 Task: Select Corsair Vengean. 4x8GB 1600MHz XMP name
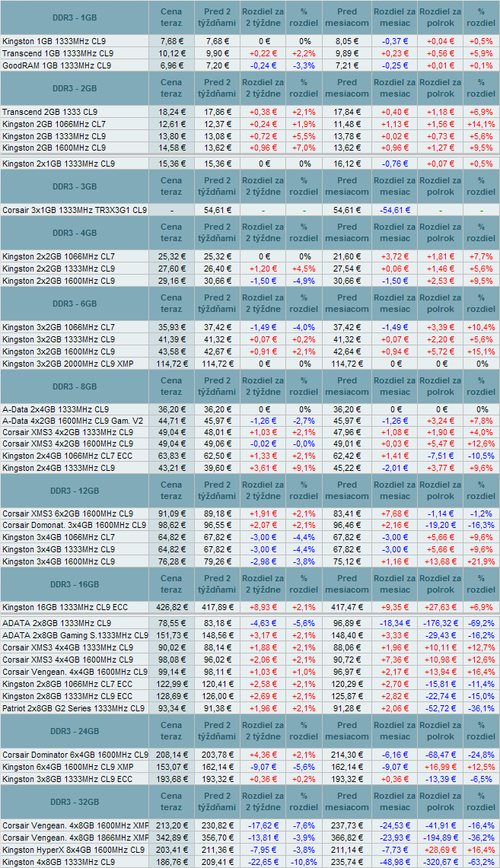click(75, 825)
